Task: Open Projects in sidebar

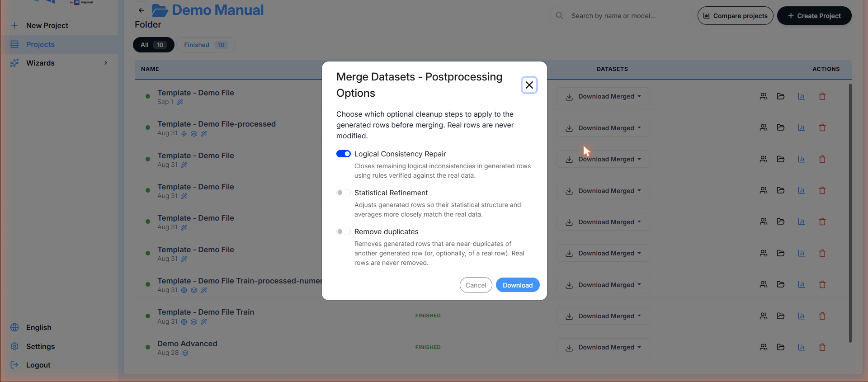Action: tap(59, 44)
